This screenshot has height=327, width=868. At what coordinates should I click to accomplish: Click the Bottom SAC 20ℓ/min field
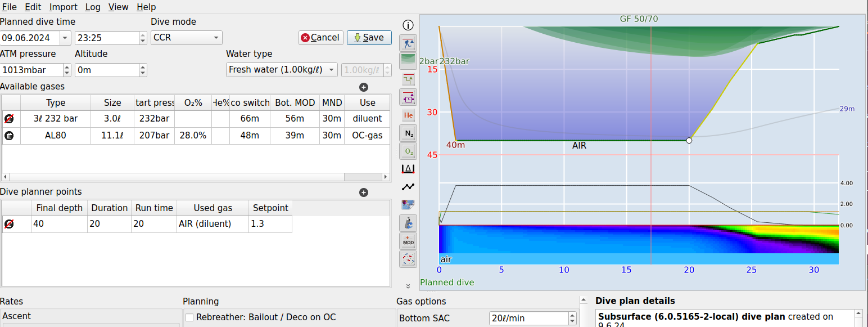point(528,318)
